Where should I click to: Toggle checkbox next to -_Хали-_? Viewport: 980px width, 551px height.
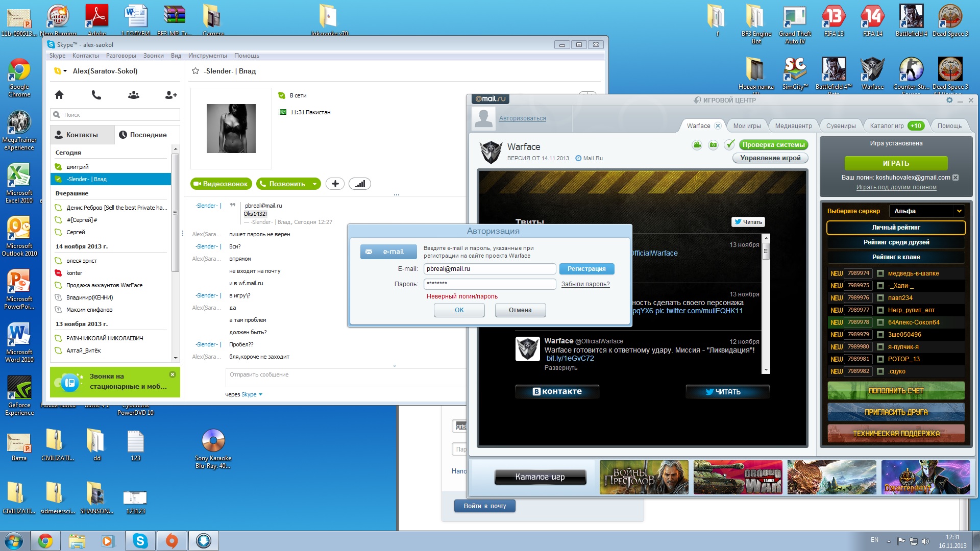pyautogui.click(x=880, y=286)
